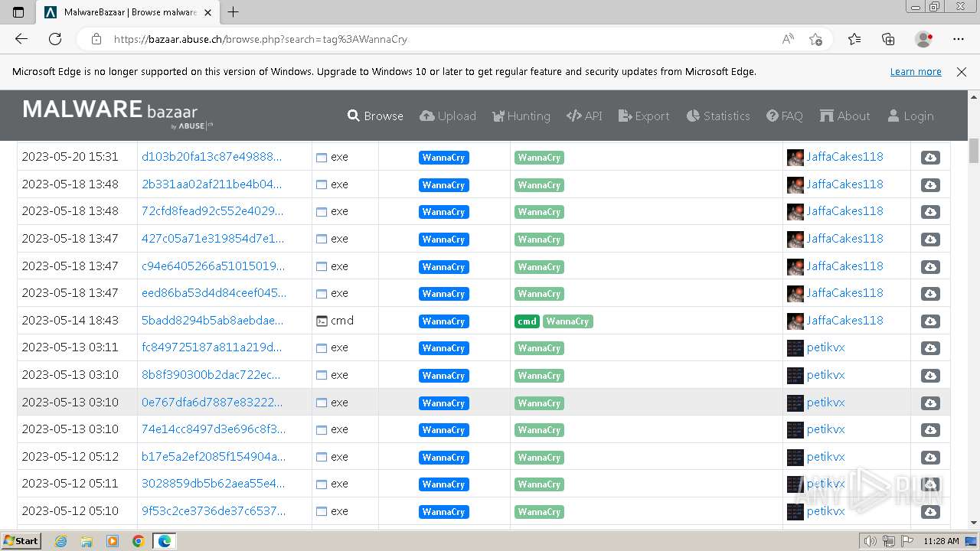Toggle Read aloud icon in address bar
980x551 pixels.
[788, 39]
